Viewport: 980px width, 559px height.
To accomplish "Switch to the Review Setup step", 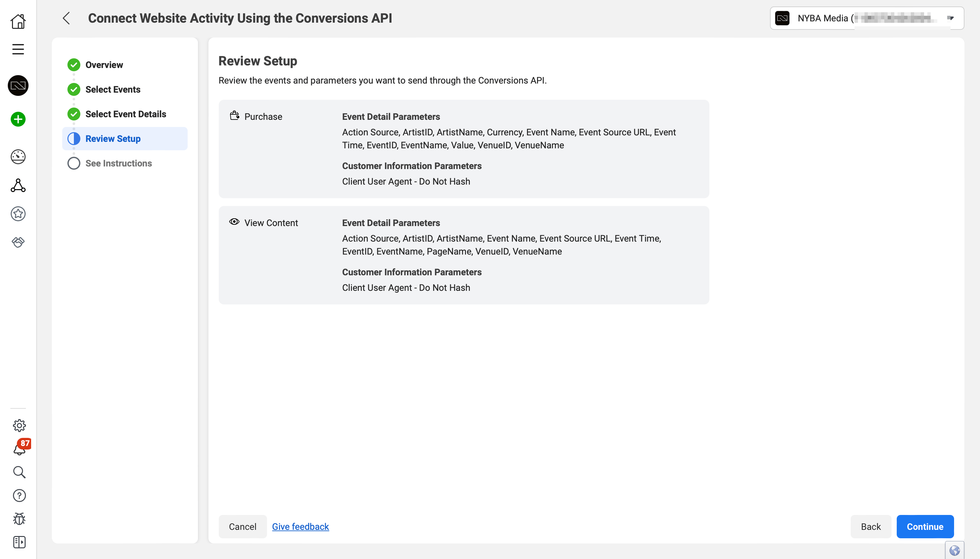I will pos(112,138).
